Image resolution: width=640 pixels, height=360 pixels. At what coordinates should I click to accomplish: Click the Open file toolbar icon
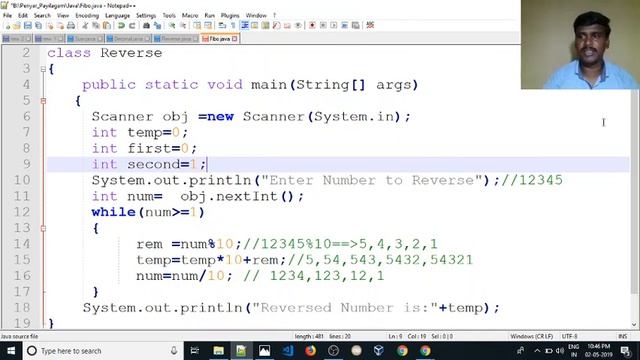(x=17, y=25)
